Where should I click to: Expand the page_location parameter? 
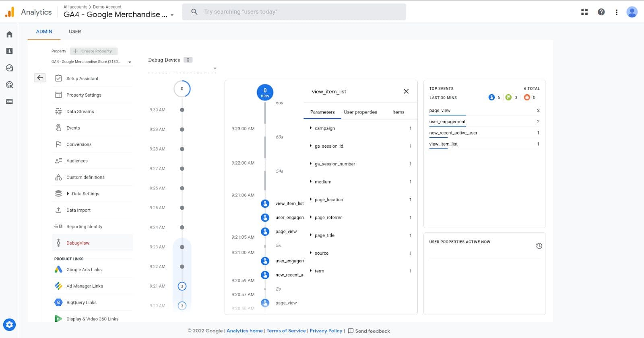pos(310,199)
